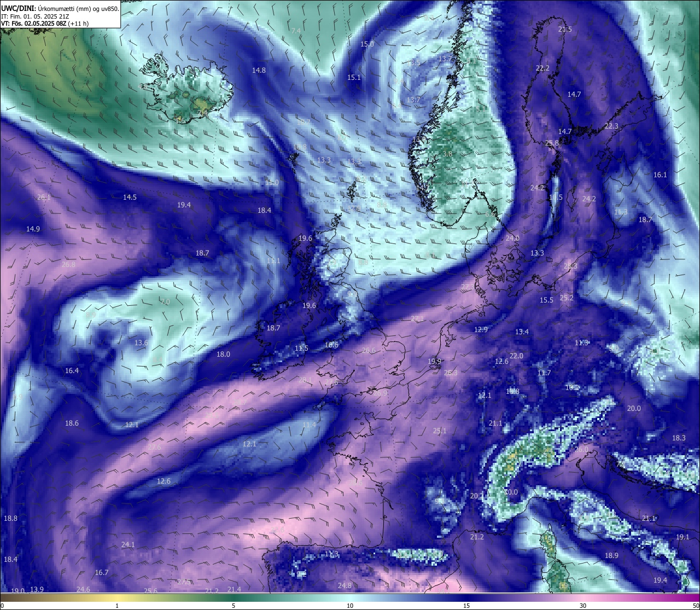Select the map value 19.1

click(682, 537)
